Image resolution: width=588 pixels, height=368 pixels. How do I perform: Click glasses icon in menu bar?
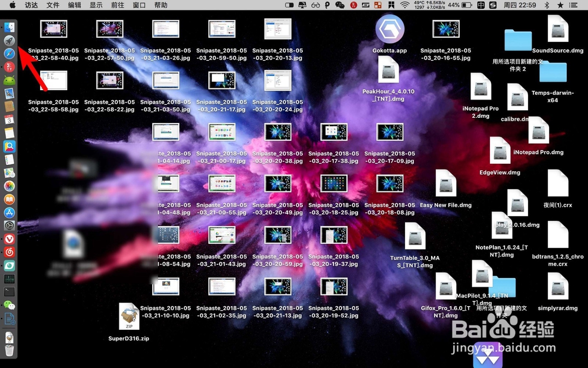pyautogui.click(x=316, y=5)
